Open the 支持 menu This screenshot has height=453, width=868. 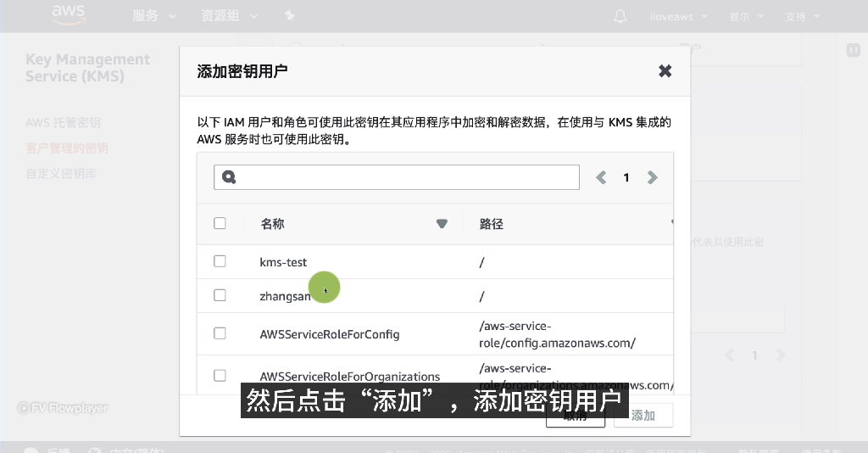[x=802, y=17]
